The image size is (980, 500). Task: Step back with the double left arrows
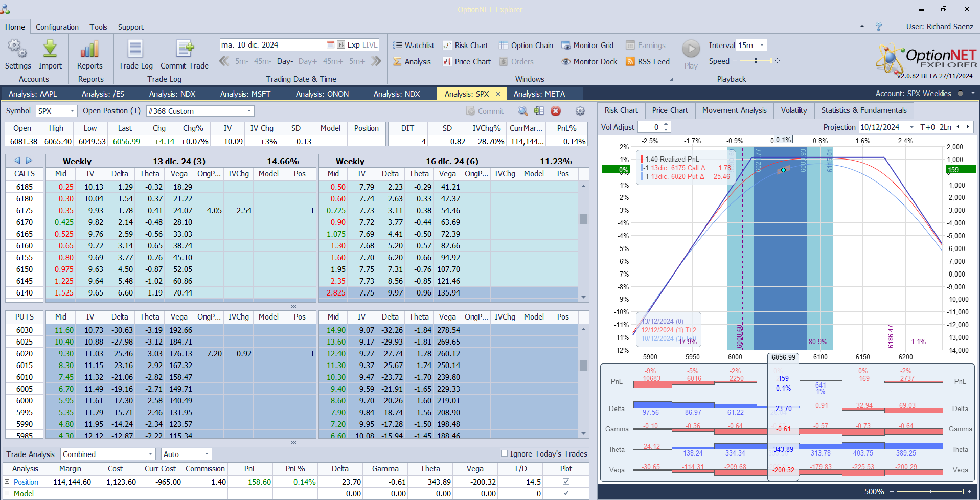[x=224, y=61]
